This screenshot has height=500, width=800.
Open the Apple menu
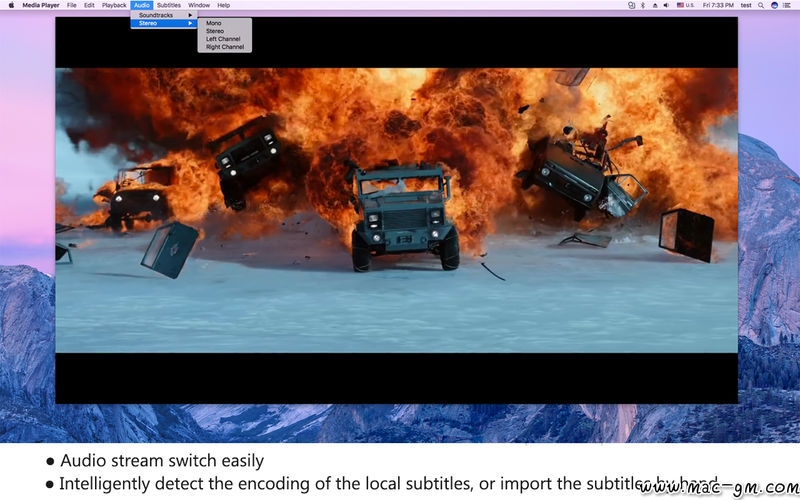tap(11, 5)
